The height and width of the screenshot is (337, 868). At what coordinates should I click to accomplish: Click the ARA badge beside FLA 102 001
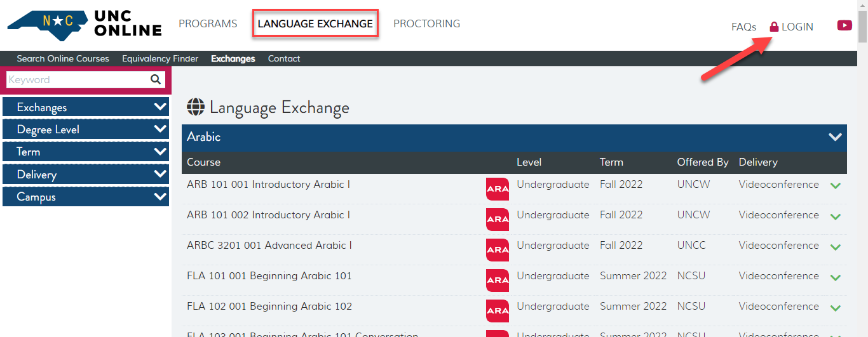pos(497,311)
